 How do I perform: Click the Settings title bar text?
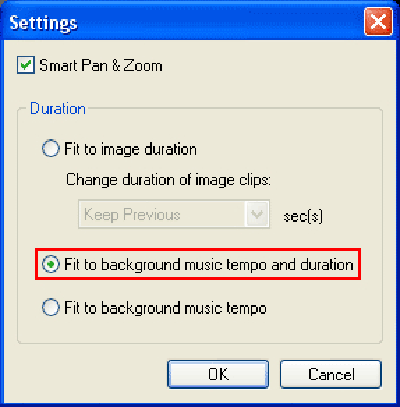point(43,23)
